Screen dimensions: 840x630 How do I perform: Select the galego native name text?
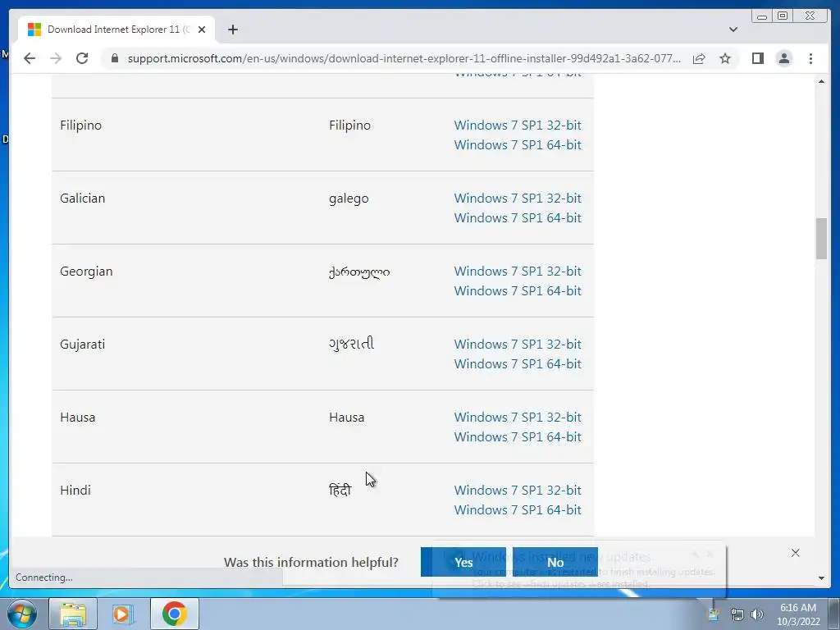(349, 199)
